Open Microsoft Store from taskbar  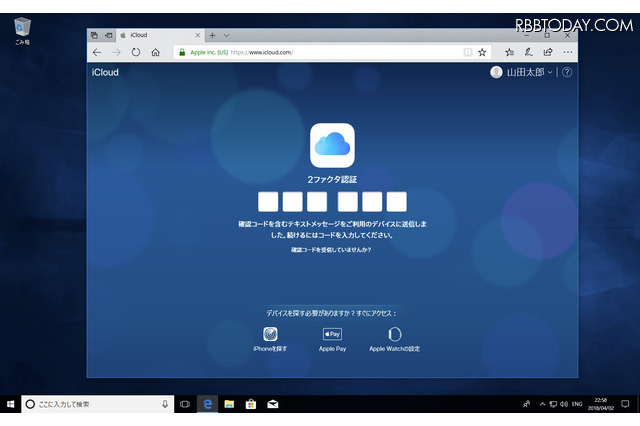[x=251, y=404]
